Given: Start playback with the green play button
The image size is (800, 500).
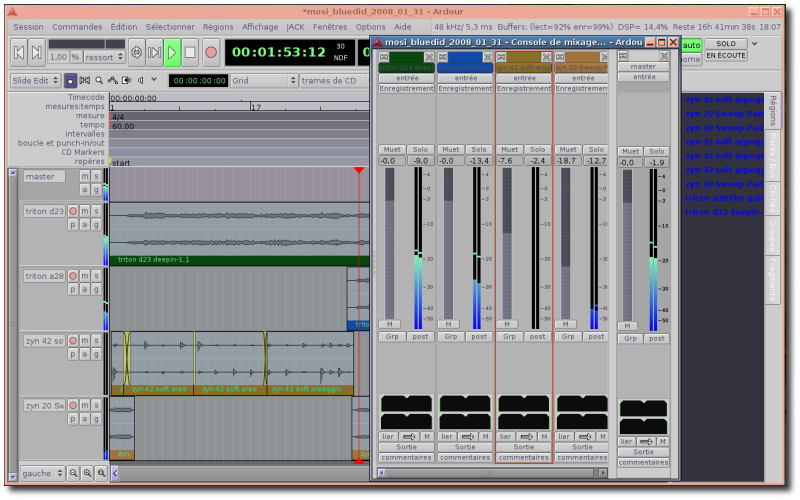Looking at the screenshot, I should pyautogui.click(x=172, y=51).
